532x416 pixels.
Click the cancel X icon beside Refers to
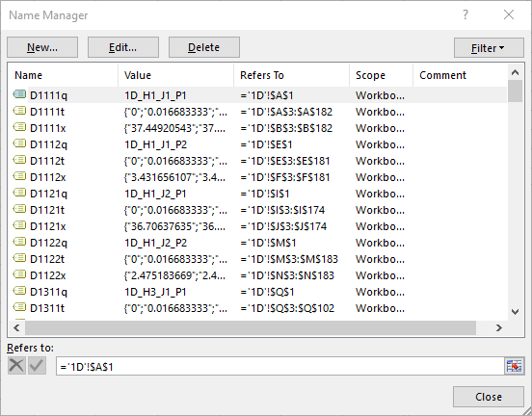pyautogui.click(x=16, y=366)
